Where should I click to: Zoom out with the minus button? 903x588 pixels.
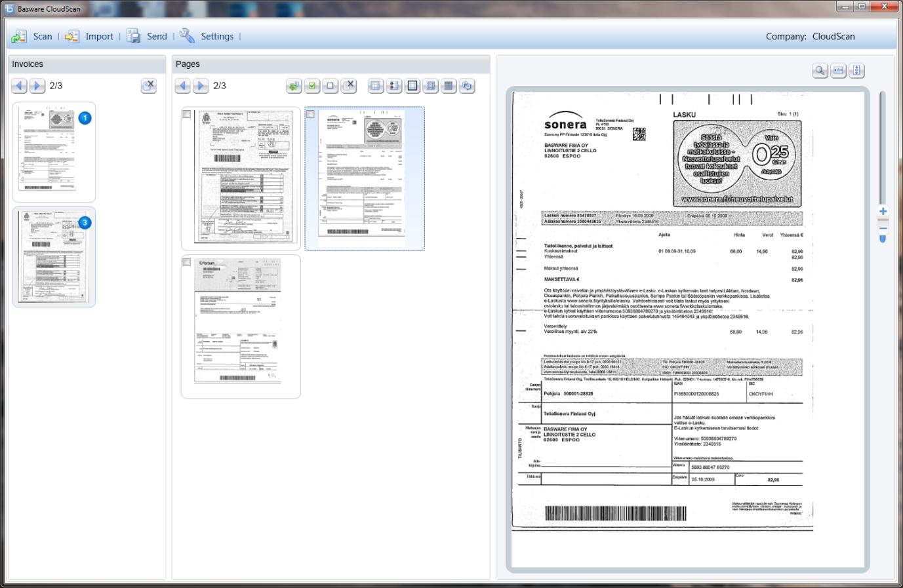[883, 229]
